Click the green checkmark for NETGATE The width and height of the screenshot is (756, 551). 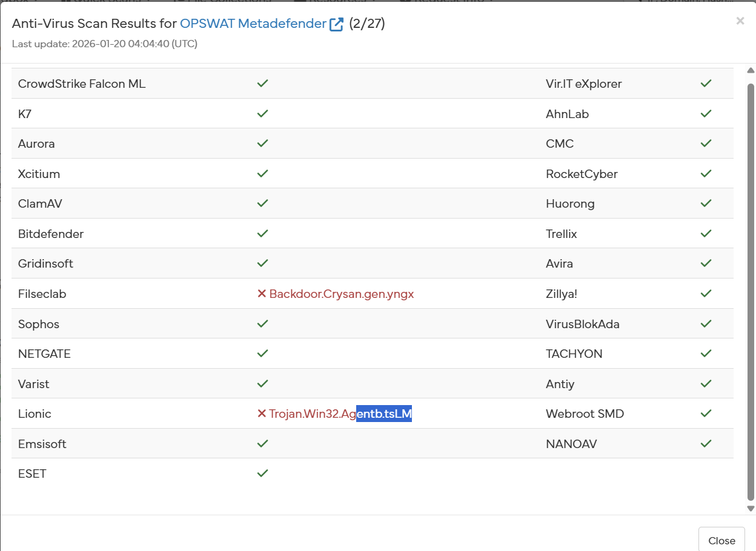tap(262, 354)
